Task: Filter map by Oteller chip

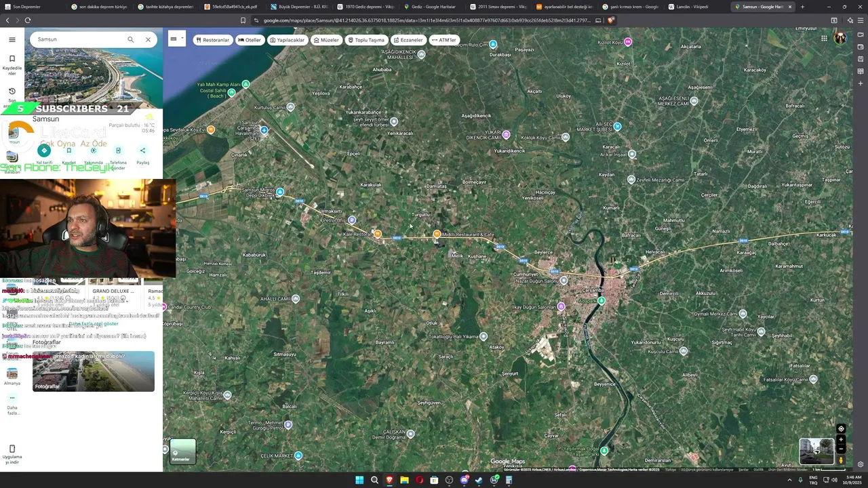Action: tap(249, 40)
